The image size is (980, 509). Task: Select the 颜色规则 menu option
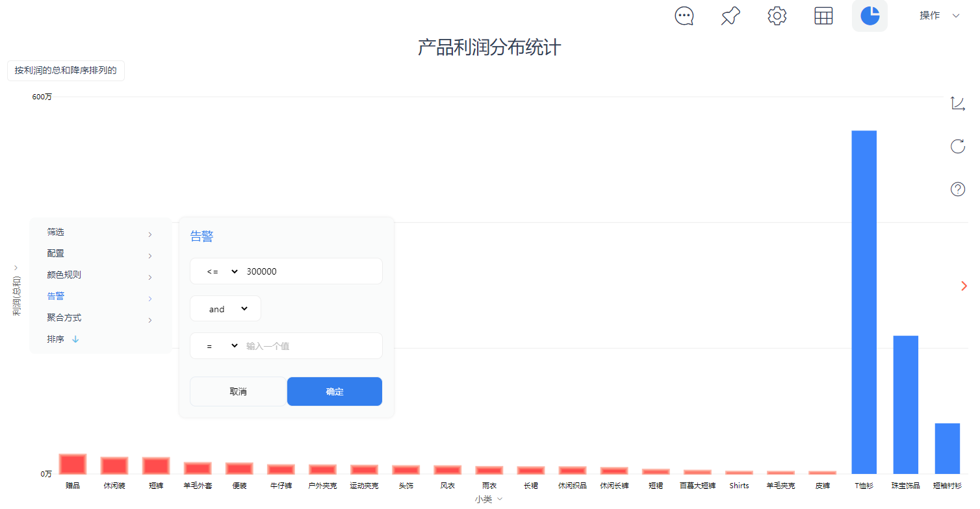click(x=64, y=274)
